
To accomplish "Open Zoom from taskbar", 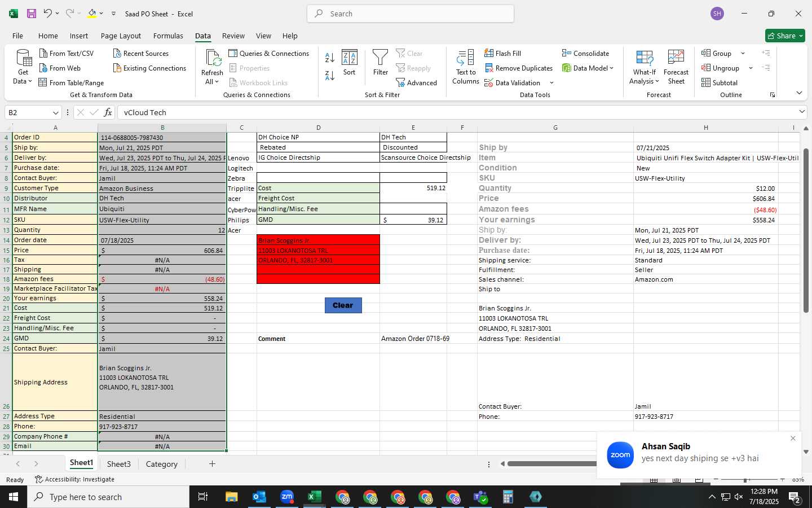I will pyautogui.click(x=287, y=497).
